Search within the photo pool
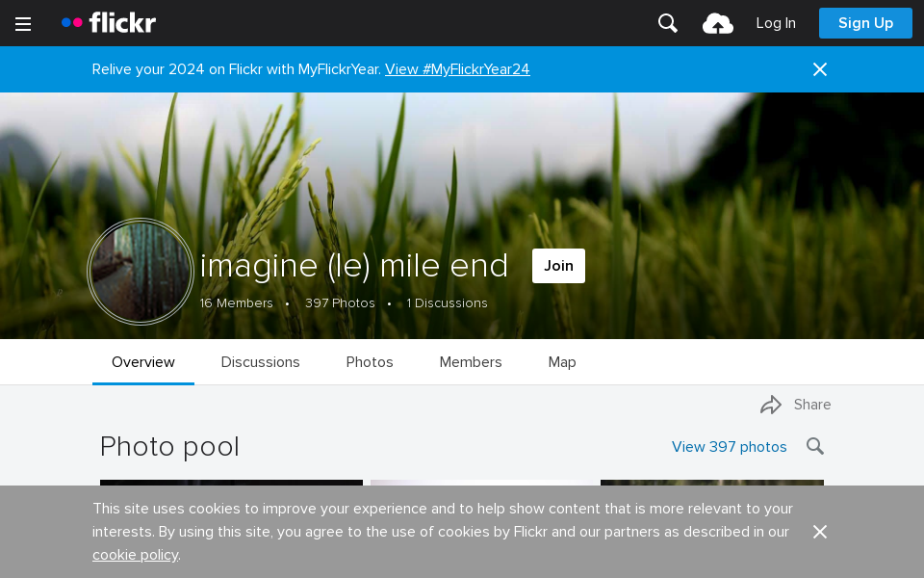 tap(815, 446)
